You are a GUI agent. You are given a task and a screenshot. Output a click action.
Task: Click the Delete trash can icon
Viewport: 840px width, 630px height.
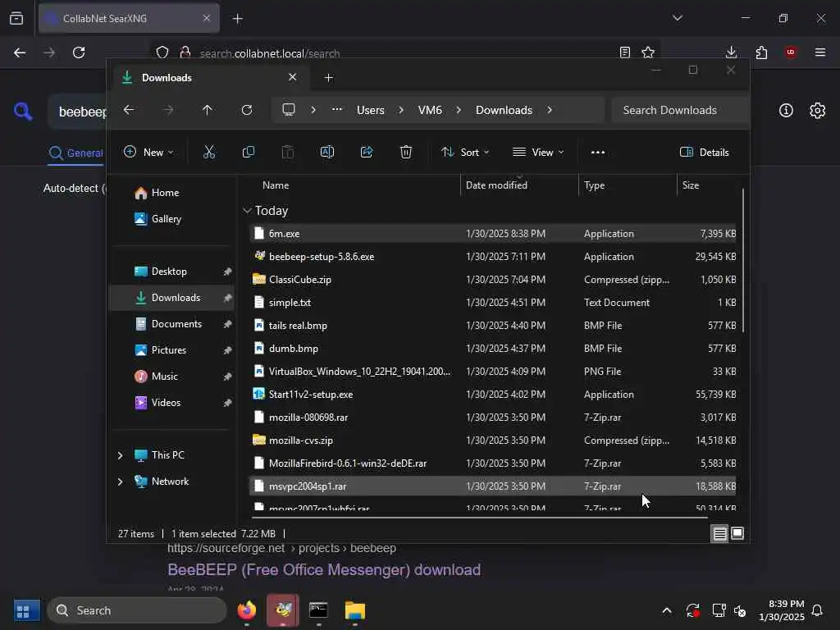tap(406, 152)
